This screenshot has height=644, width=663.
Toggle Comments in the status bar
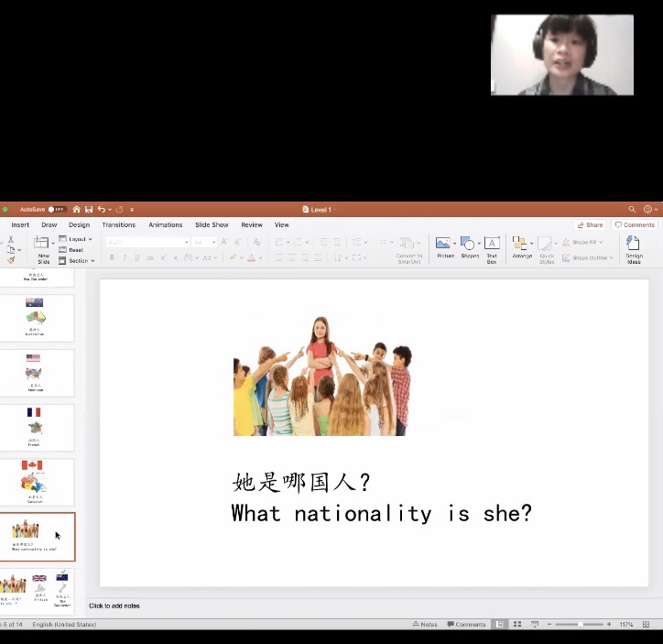click(466, 625)
